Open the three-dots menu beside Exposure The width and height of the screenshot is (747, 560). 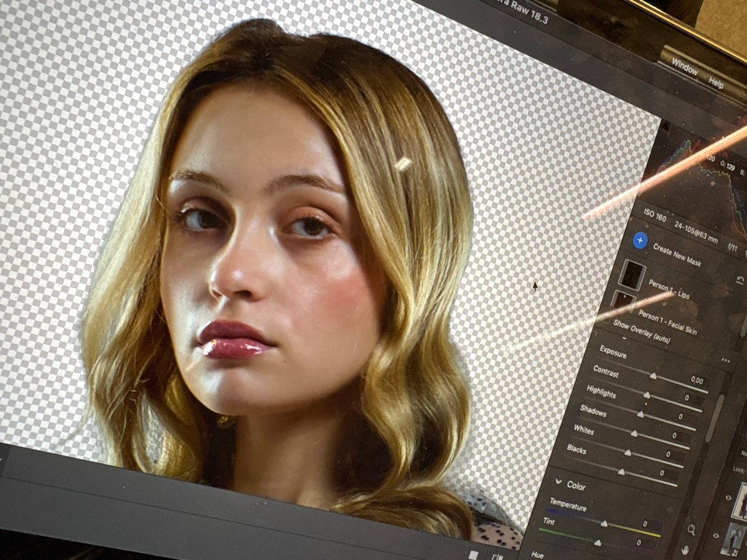point(725,360)
